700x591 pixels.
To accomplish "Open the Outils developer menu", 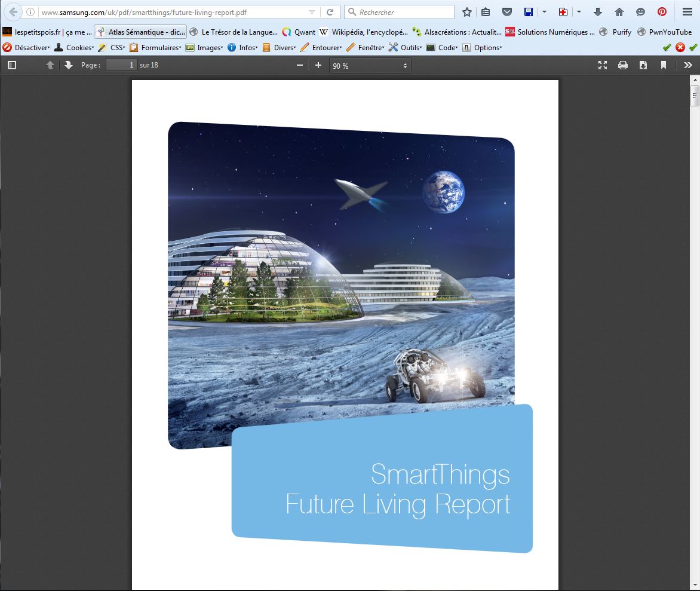I will coord(406,47).
